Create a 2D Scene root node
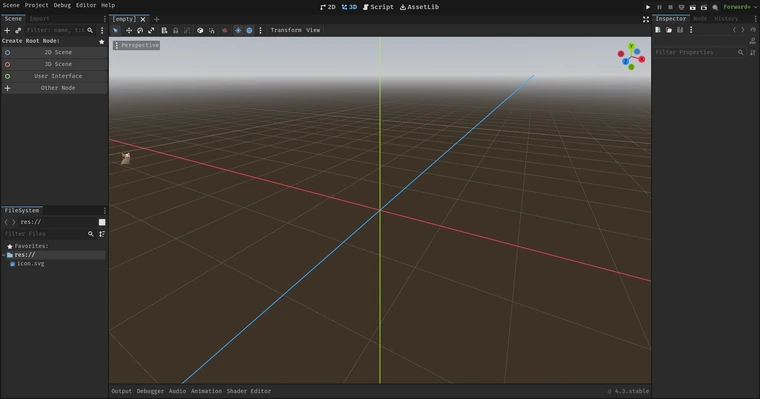Viewport: 760px width, 399px height. (x=54, y=52)
